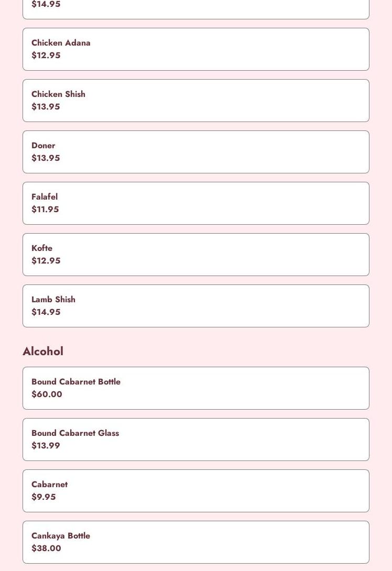The width and height of the screenshot is (392, 571).
Task: Click the $60.00 bottle price
Action: point(47,394)
